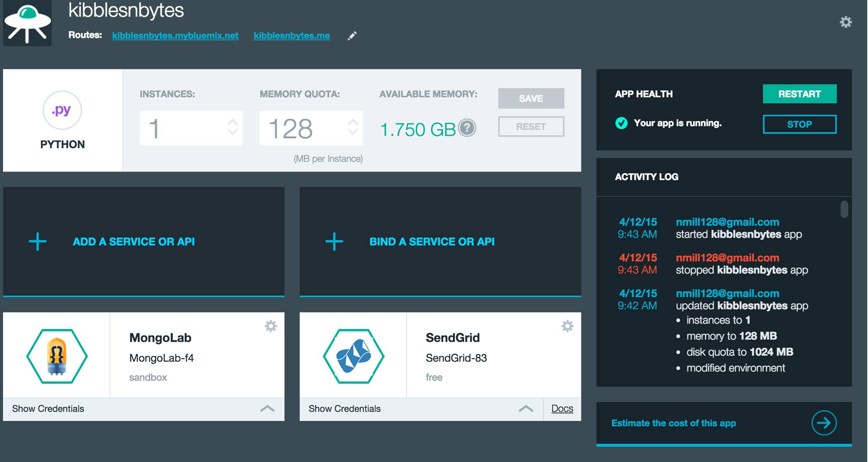Expand the MongoLab Show Credentials chevron
The width and height of the screenshot is (868, 462).
point(267,409)
